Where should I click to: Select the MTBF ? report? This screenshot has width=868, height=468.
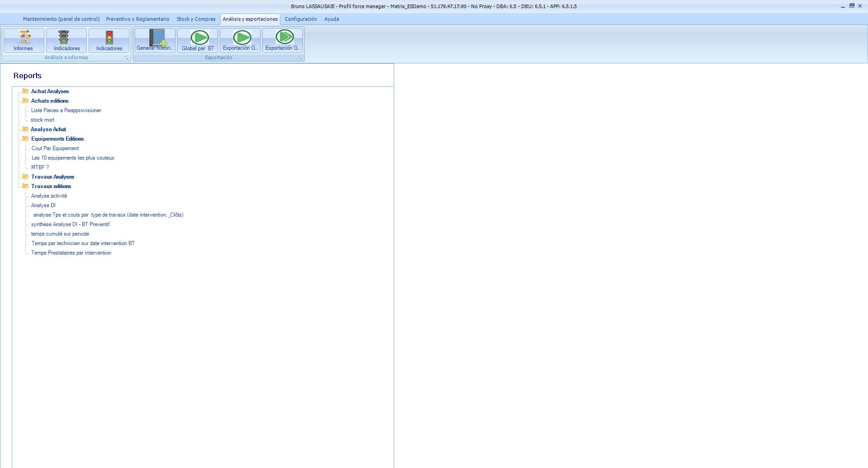click(40, 167)
